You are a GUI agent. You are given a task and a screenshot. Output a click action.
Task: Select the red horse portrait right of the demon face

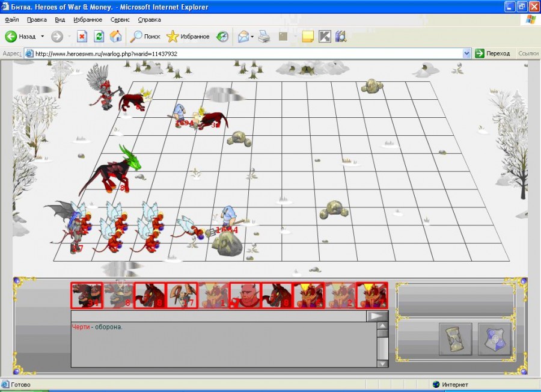point(277,295)
